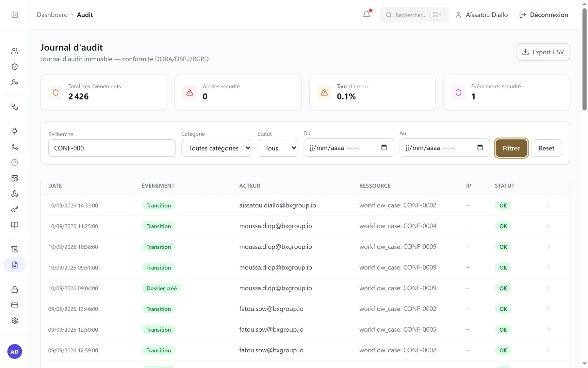
Task: Focus the Recherche field containing CONF-000
Action: point(112,148)
